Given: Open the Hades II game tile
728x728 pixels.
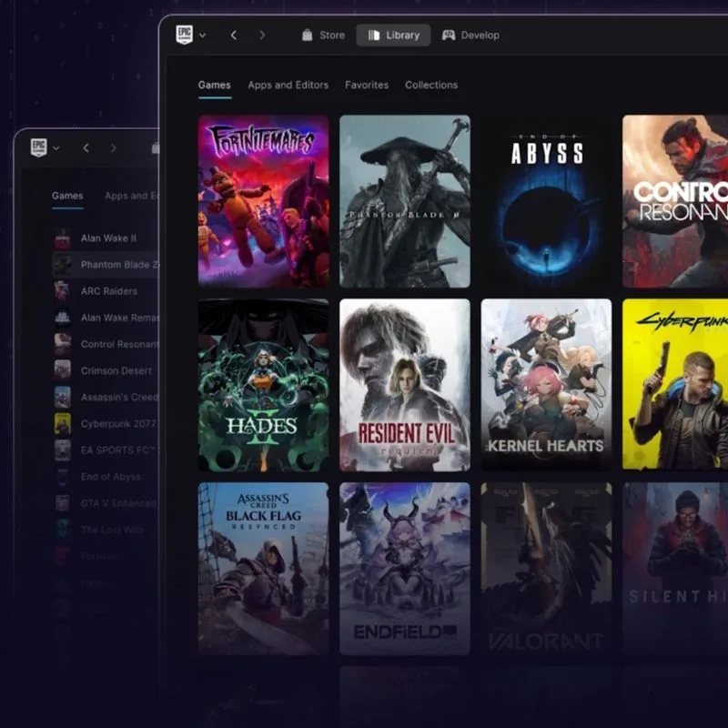Looking at the screenshot, I should [x=263, y=385].
